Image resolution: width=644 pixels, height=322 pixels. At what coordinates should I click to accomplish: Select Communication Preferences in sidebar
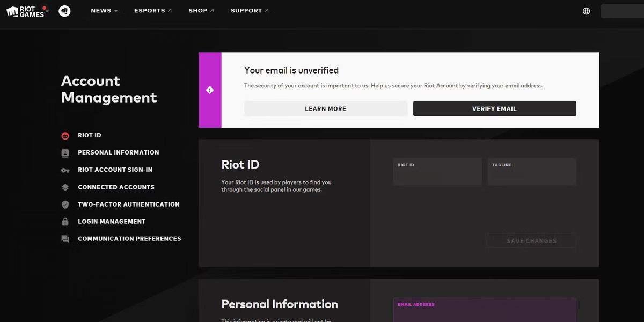click(x=129, y=239)
